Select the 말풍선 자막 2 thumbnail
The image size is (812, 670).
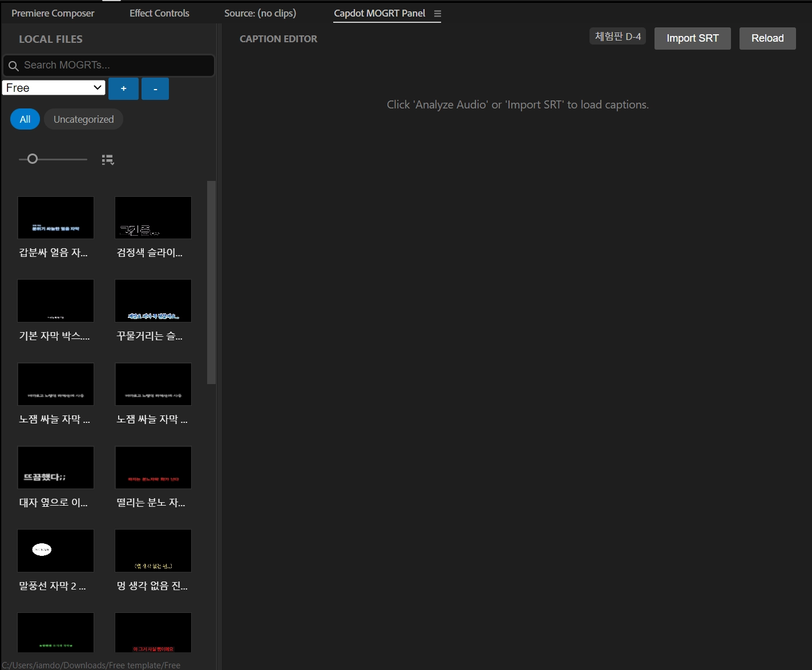click(55, 550)
